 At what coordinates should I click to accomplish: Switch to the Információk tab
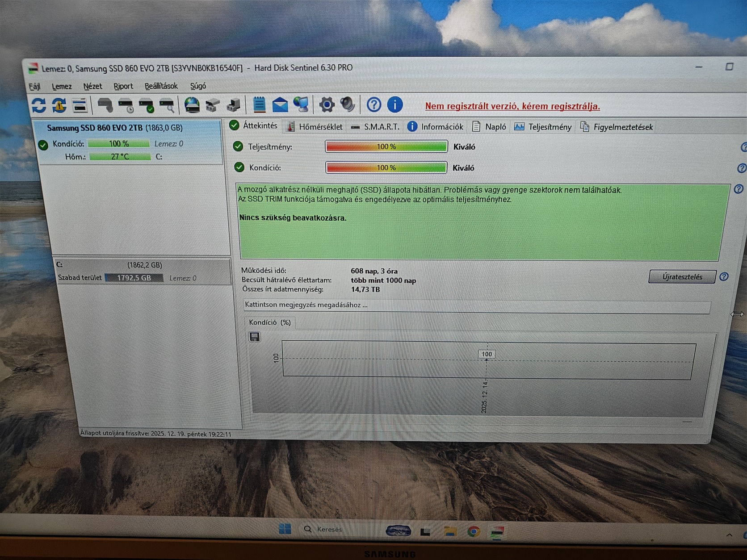click(x=436, y=127)
